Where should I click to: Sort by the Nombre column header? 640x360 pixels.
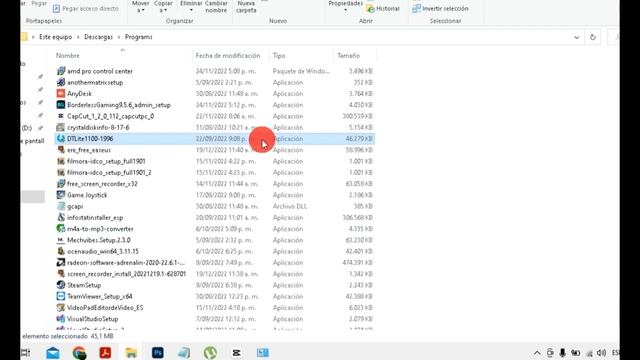point(68,56)
